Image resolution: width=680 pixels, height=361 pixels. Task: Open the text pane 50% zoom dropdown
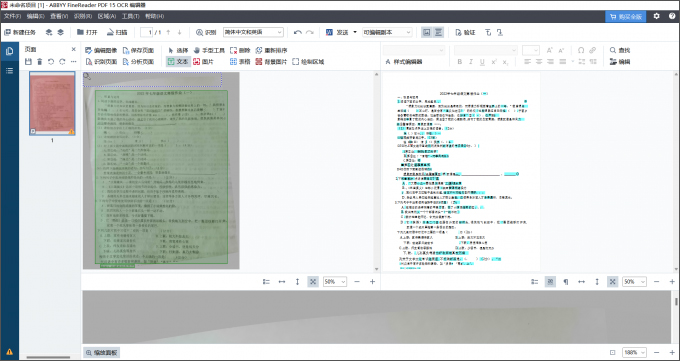click(x=634, y=282)
